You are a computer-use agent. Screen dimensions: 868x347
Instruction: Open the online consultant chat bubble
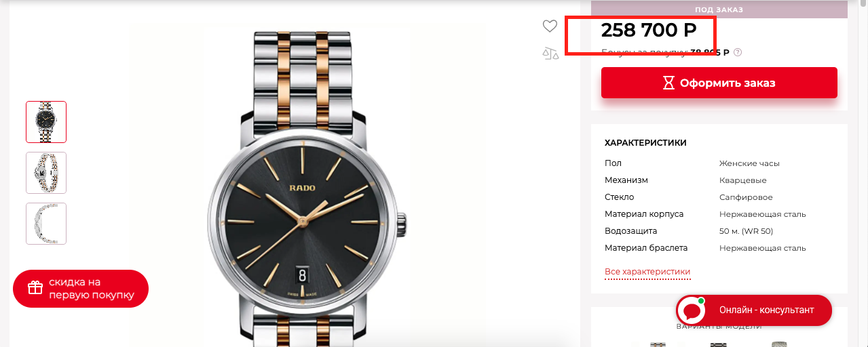(x=692, y=310)
